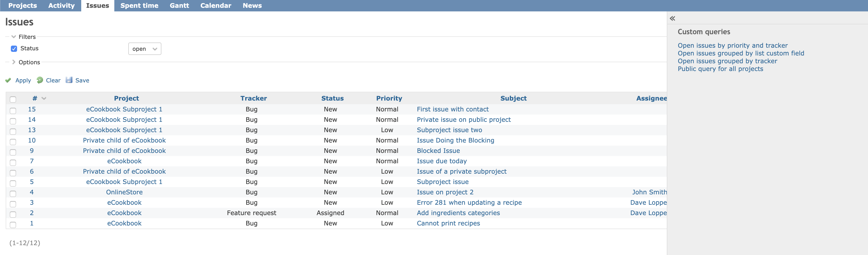Click the '(1-12/12)' pagination text
The image size is (868, 255).
click(x=25, y=243)
